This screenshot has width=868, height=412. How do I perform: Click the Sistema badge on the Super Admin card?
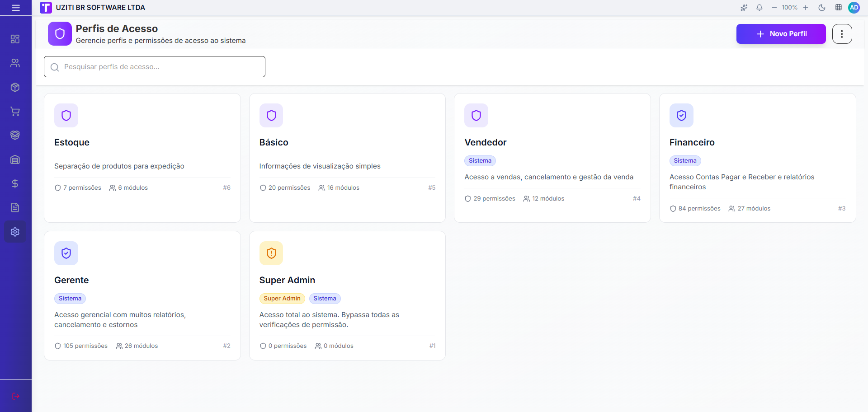[x=325, y=299]
